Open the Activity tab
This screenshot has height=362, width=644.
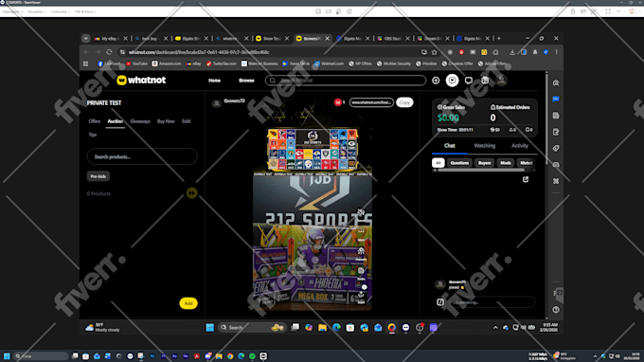click(x=520, y=145)
